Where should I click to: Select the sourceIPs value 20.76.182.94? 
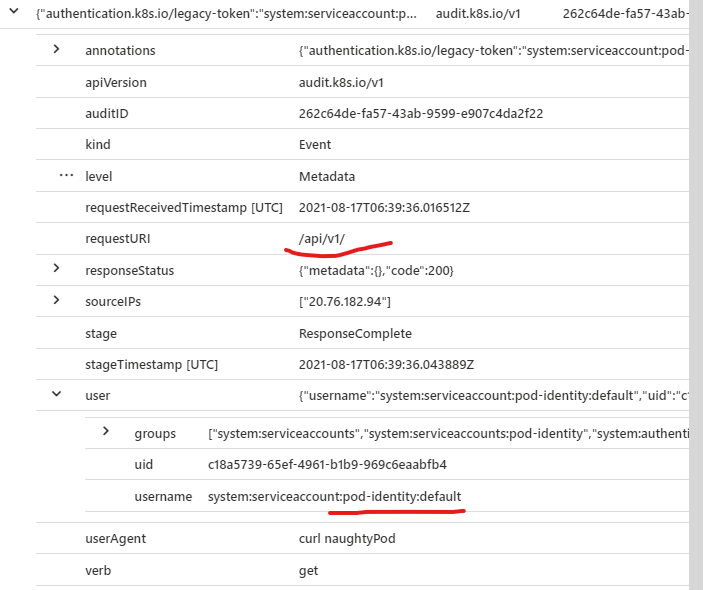344,301
